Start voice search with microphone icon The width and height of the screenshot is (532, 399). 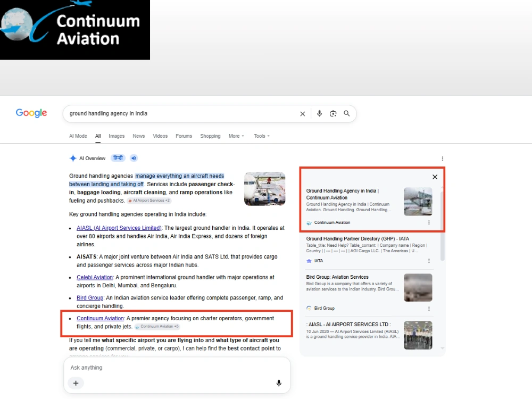(x=319, y=114)
